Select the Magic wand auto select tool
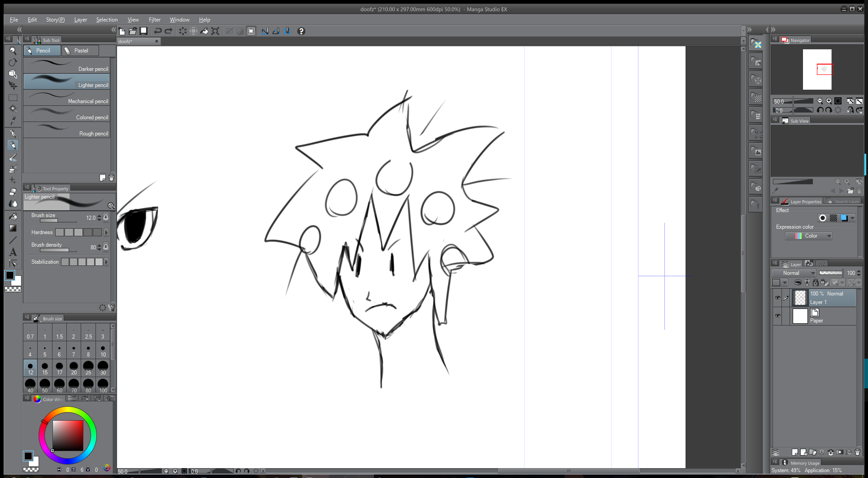 [x=13, y=109]
